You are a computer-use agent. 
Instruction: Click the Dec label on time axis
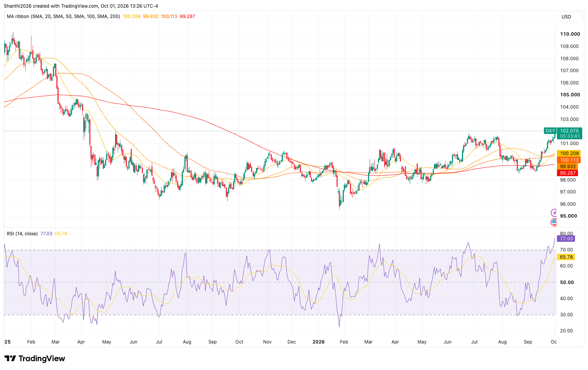[x=292, y=342]
